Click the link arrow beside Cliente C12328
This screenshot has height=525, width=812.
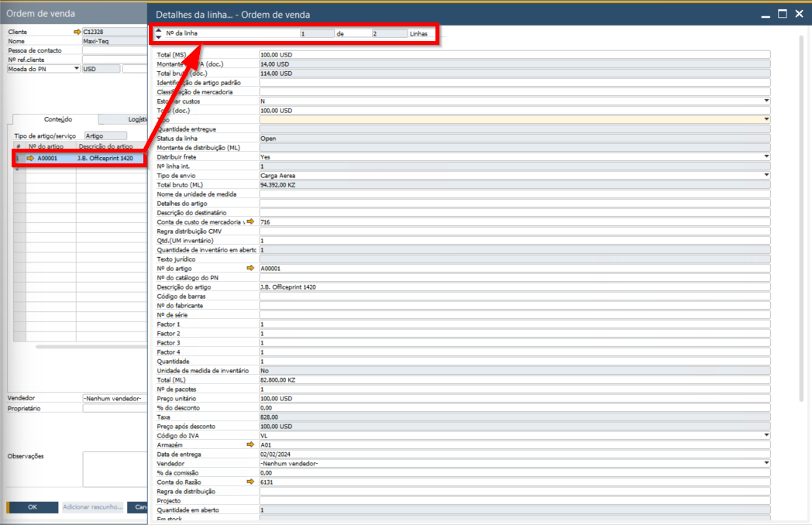pyautogui.click(x=77, y=32)
